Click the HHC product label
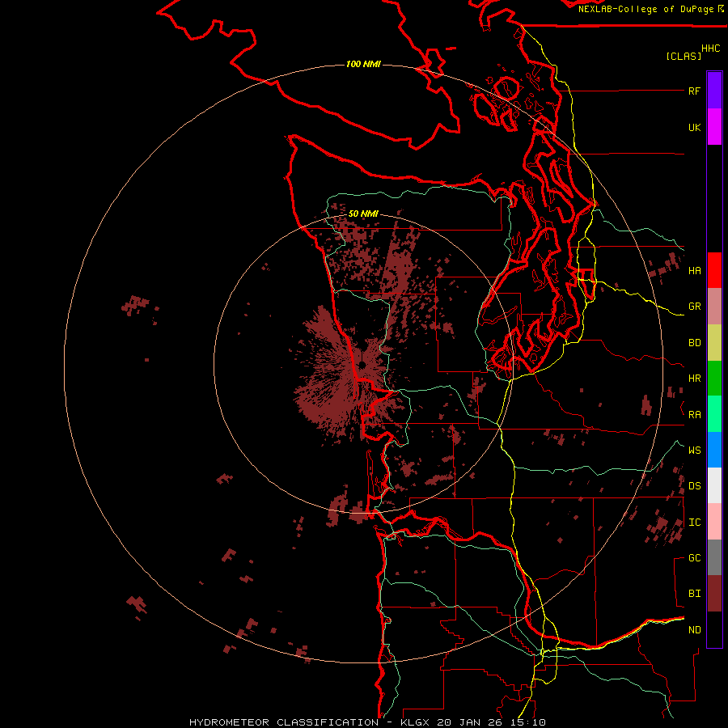 pos(710,49)
